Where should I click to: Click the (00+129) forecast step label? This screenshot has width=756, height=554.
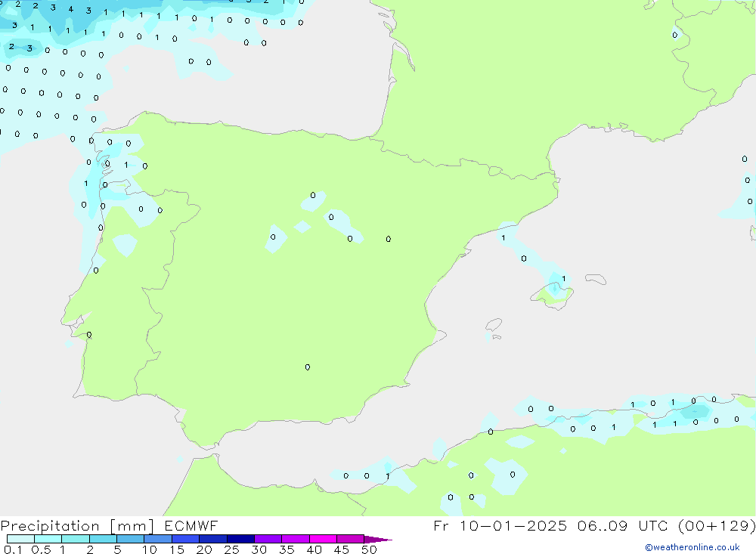(x=715, y=526)
